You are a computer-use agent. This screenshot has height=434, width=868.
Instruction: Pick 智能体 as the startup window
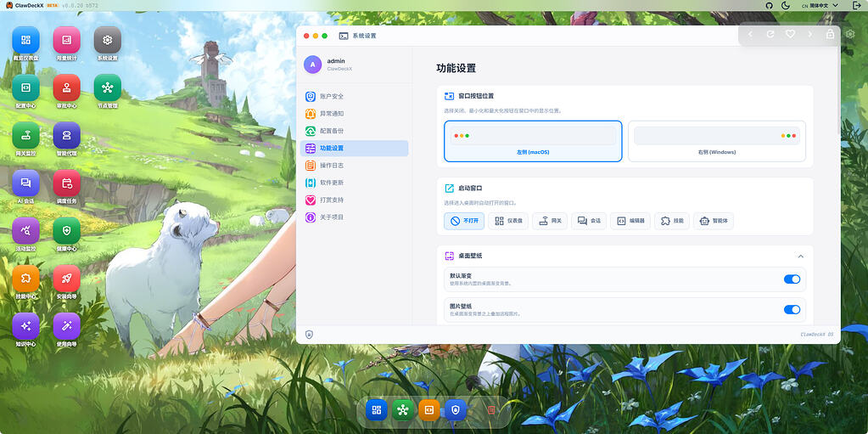point(714,221)
